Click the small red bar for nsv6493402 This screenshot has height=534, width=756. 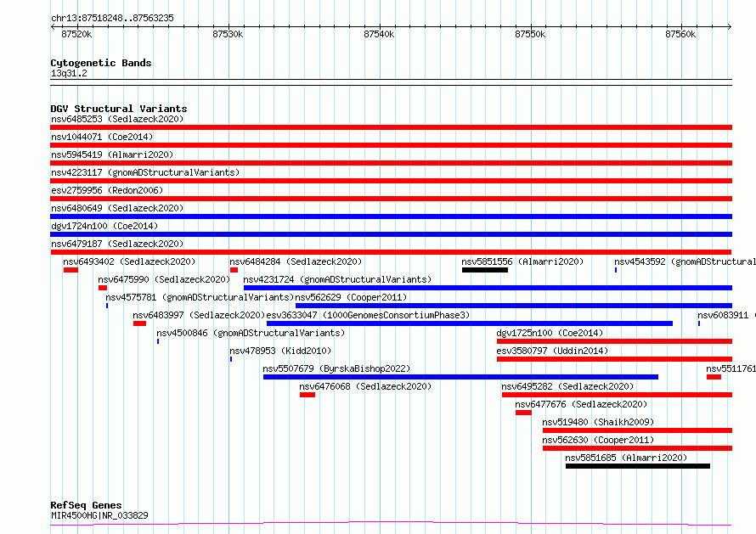71,270
